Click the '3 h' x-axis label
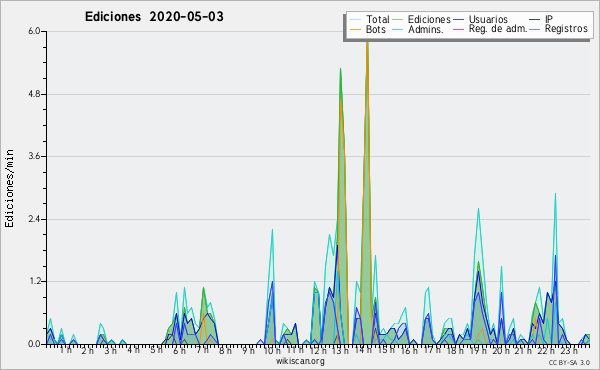 click(x=111, y=350)
